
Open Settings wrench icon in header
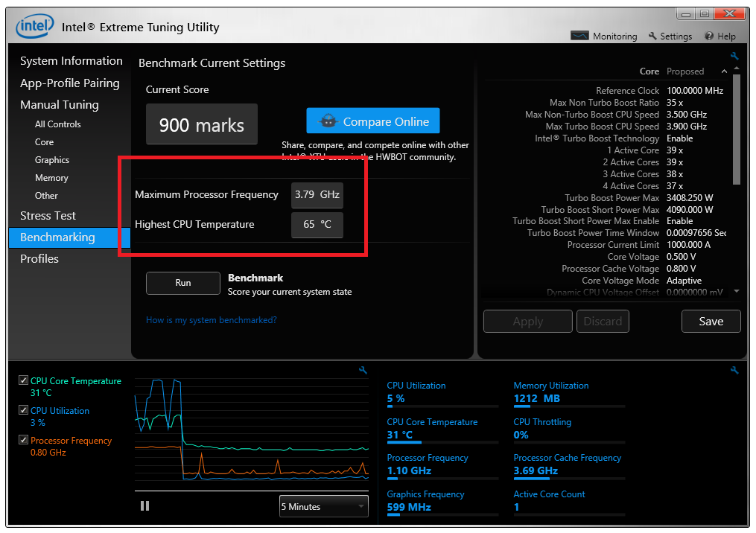652,36
